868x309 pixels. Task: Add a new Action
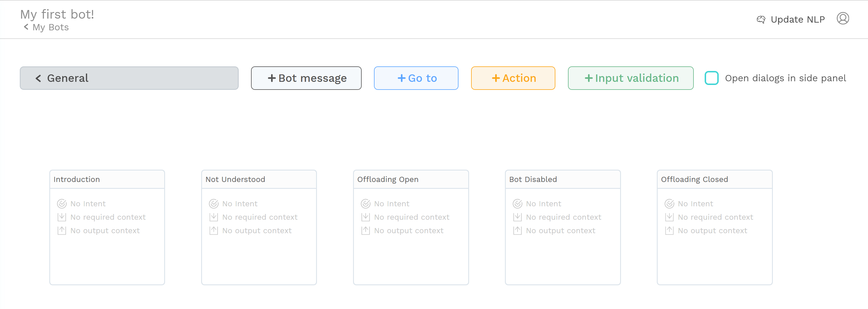(513, 78)
